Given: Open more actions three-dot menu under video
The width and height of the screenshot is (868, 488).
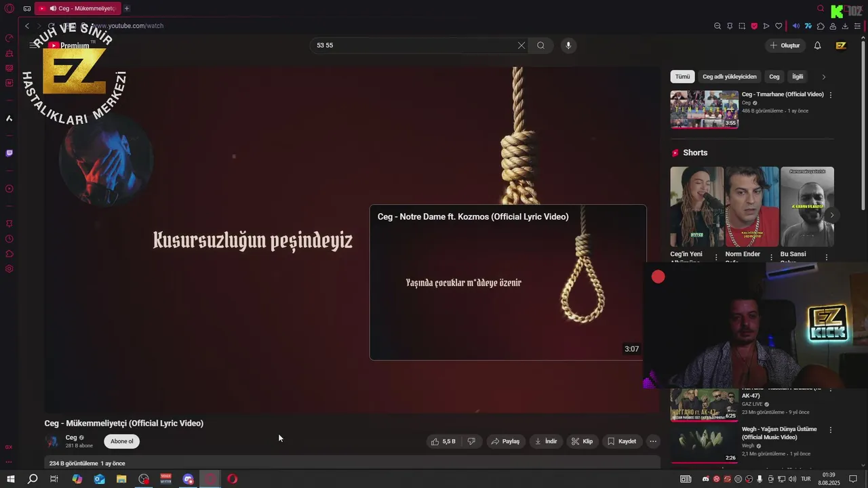Looking at the screenshot, I should point(653,441).
